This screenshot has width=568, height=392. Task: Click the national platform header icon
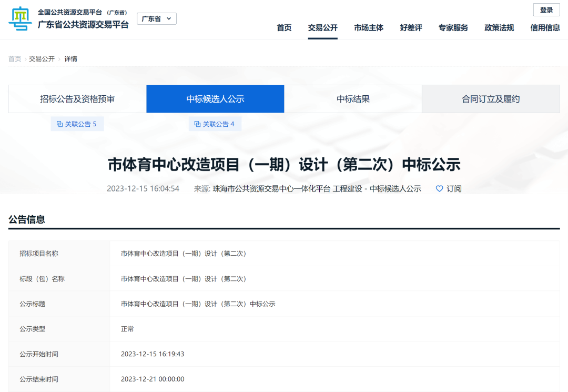tap(19, 18)
